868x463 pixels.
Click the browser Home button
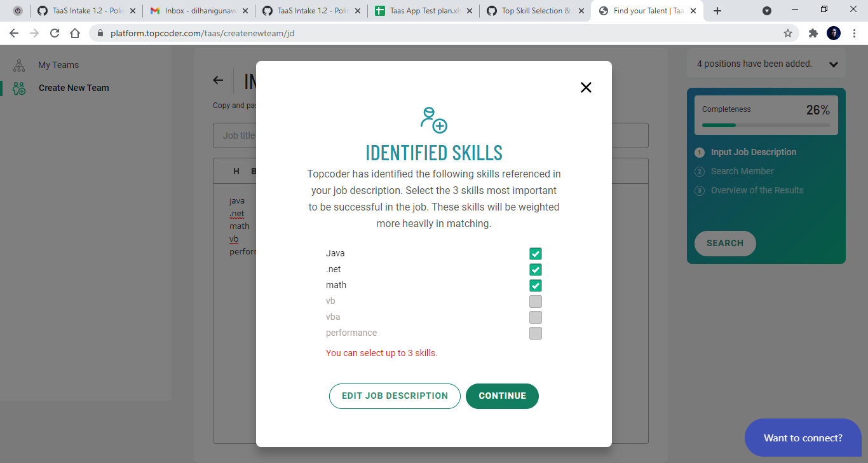[75, 33]
